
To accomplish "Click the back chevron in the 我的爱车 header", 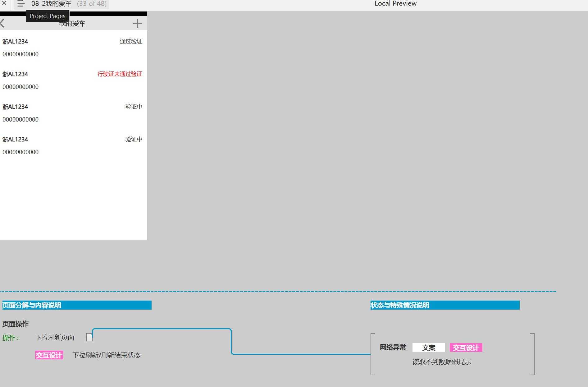I will [x=2, y=23].
